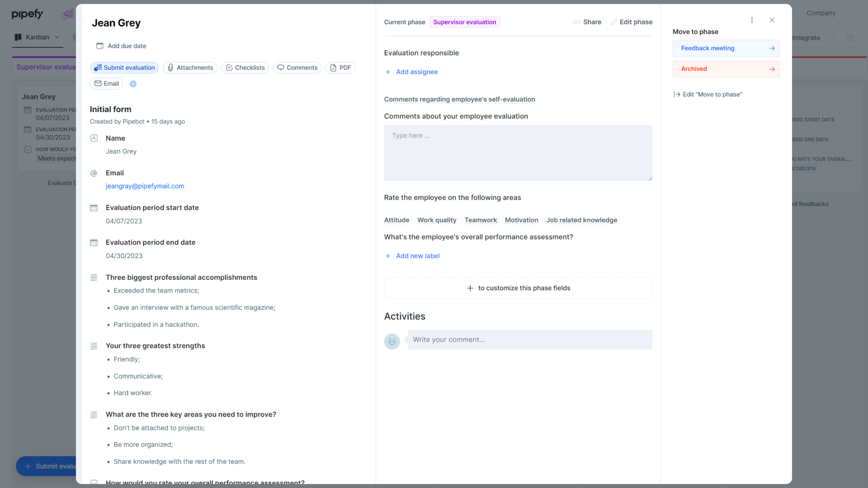Click the calendar icon for Evaluation period end date
The width and height of the screenshot is (868, 488).
pyautogui.click(x=94, y=243)
